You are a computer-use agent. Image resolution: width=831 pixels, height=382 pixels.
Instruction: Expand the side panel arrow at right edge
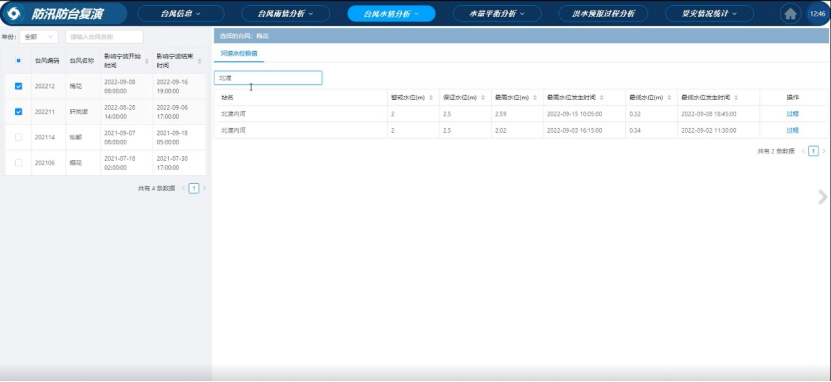coord(823,197)
